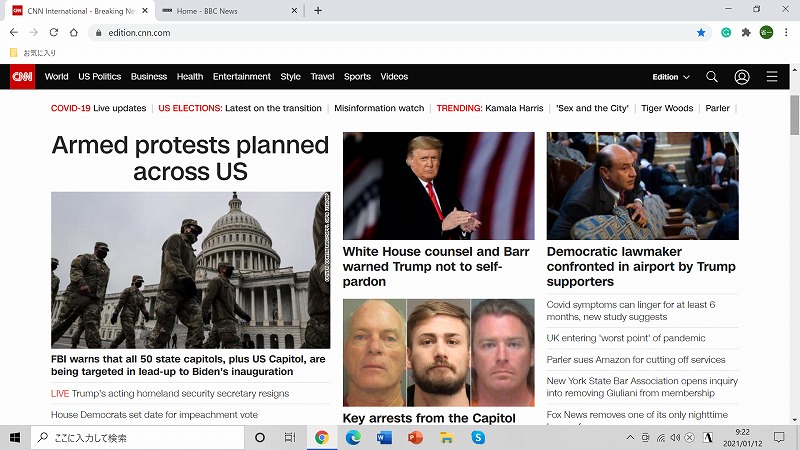Screen dimensions: 800x450
Task: Open Task View on taskbar
Action: point(290,437)
